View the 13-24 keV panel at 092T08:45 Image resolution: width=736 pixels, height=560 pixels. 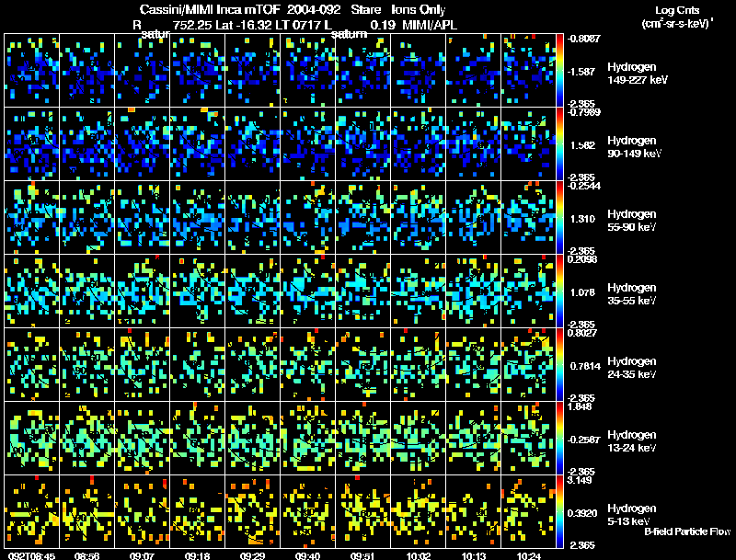pyautogui.click(x=32, y=438)
